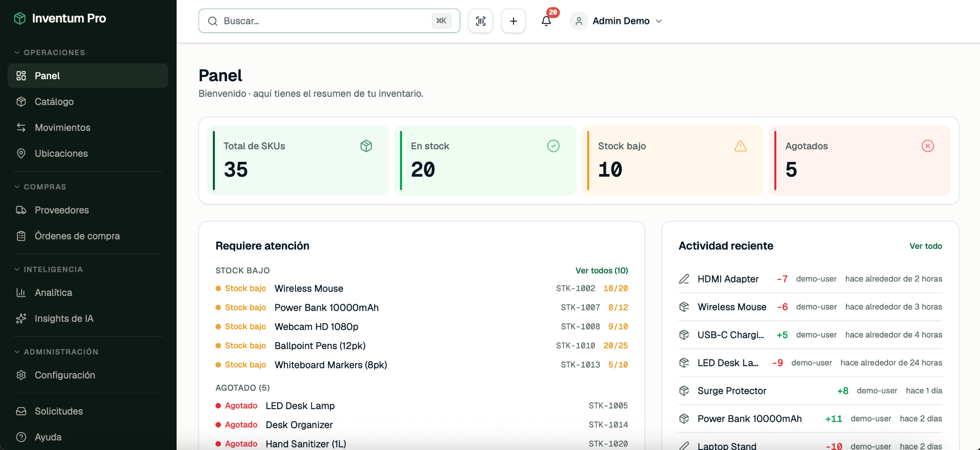Click Ballpoint Pens (12pk) item name
Screen dimensions: 980x450
point(320,346)
